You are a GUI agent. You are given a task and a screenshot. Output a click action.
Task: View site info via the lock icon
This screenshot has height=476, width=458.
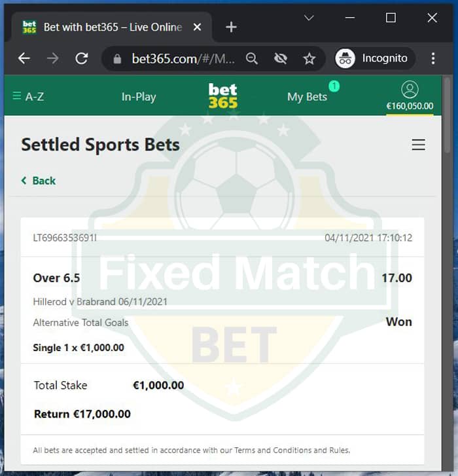point(117,58)
